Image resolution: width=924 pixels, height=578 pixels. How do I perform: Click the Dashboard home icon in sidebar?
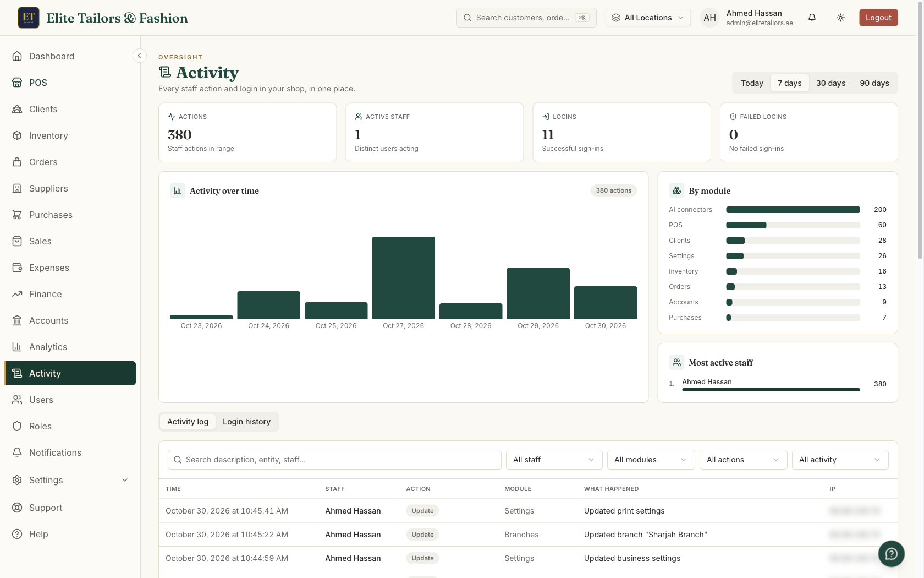17,56
